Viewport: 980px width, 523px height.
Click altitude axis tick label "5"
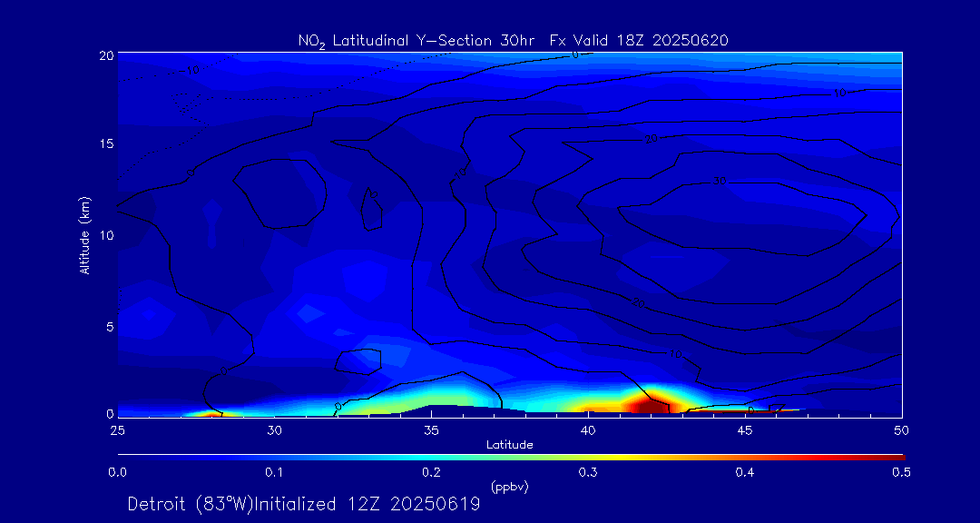point(109,327)
